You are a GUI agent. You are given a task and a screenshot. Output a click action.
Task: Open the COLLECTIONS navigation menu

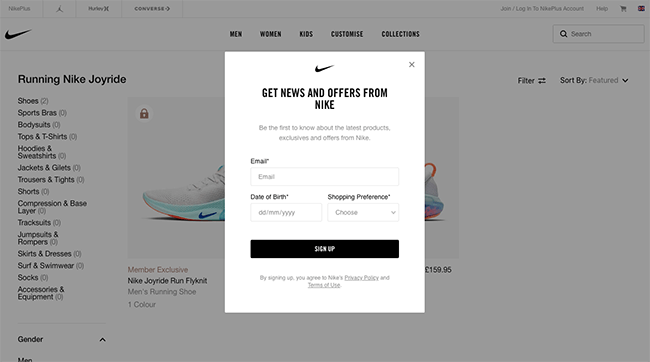[x=400, y=34]
